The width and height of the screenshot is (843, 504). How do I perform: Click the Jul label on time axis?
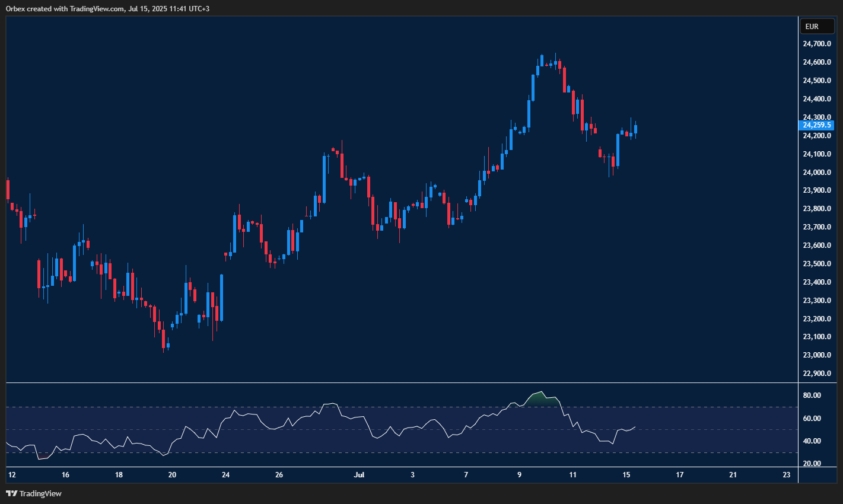click(x=359, y=475)
